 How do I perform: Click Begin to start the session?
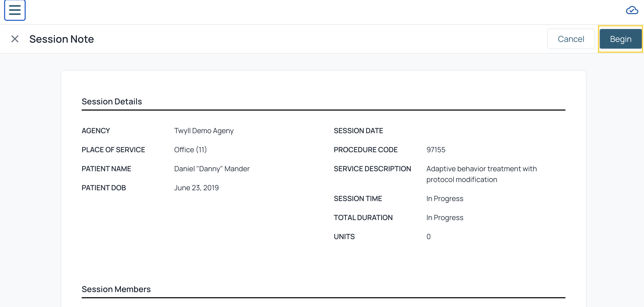coord(620,39)
